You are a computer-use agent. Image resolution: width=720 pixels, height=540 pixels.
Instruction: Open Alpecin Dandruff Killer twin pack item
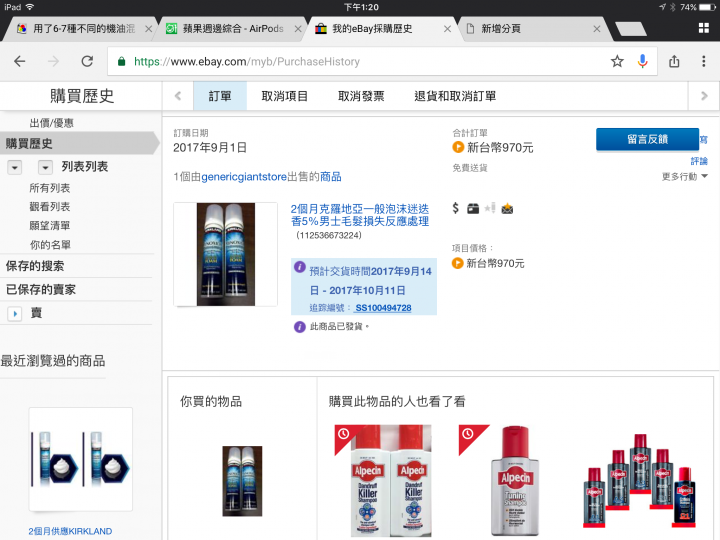[x=383, y=481]
